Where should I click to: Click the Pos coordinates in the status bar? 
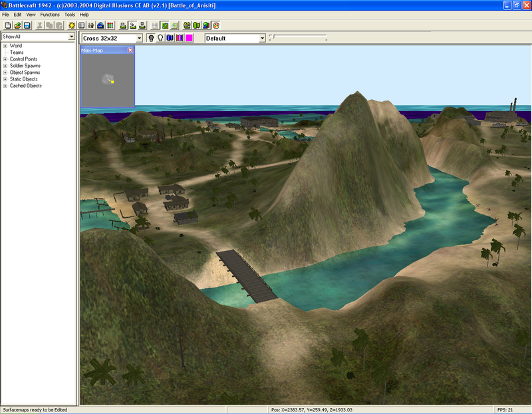(x=312, y=410)
